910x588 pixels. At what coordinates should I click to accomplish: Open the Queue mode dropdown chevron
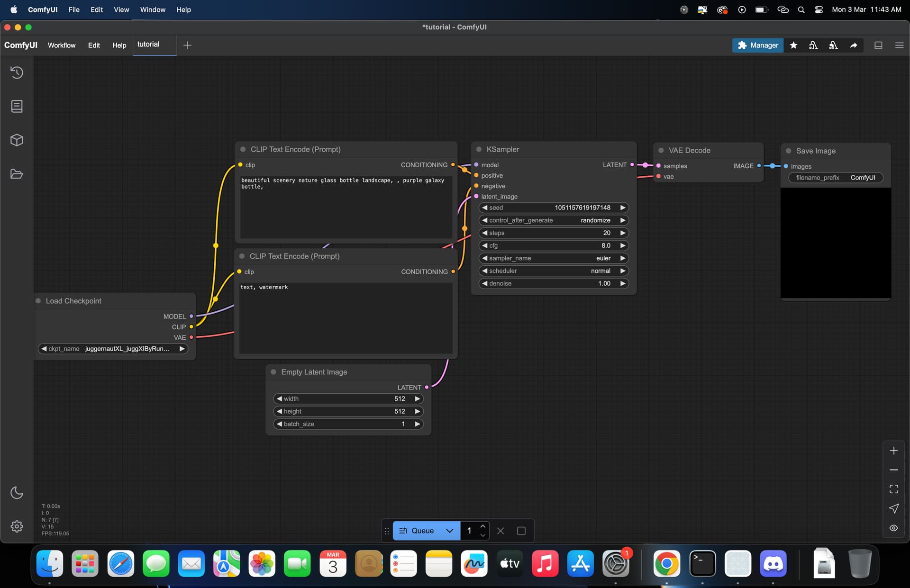[x=450, y=531]
